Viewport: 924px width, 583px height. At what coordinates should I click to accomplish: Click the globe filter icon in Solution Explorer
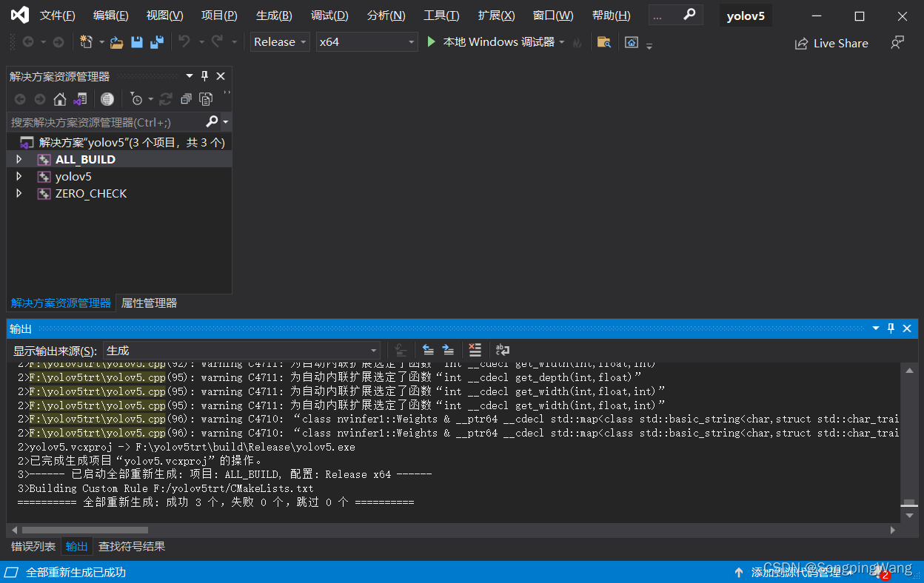point(107,99)
